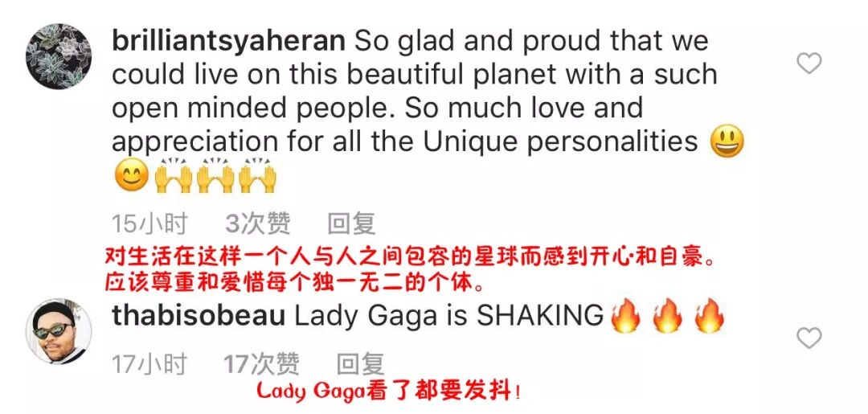The width and height of the screenshot is (868, 414).
Task: Reply to brilliantsyaheran via 回复
Action: pos(351,225)
